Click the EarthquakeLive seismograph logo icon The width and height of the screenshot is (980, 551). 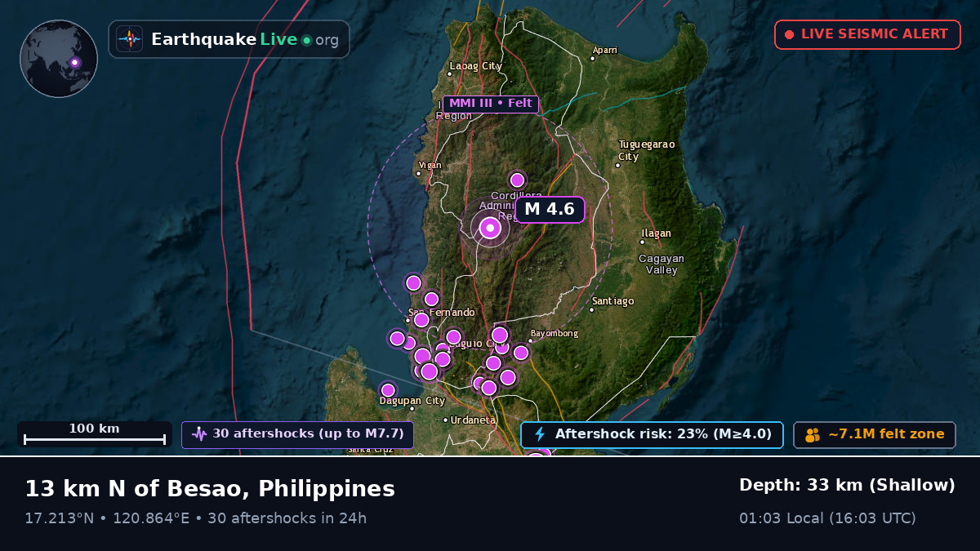[x=130, y=39]
